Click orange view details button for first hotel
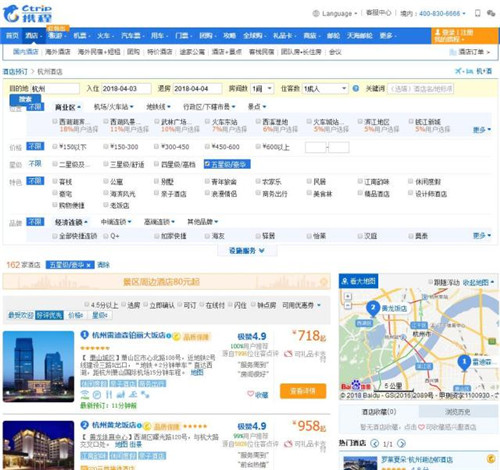The image size is (500, 470). pos(303,391)
